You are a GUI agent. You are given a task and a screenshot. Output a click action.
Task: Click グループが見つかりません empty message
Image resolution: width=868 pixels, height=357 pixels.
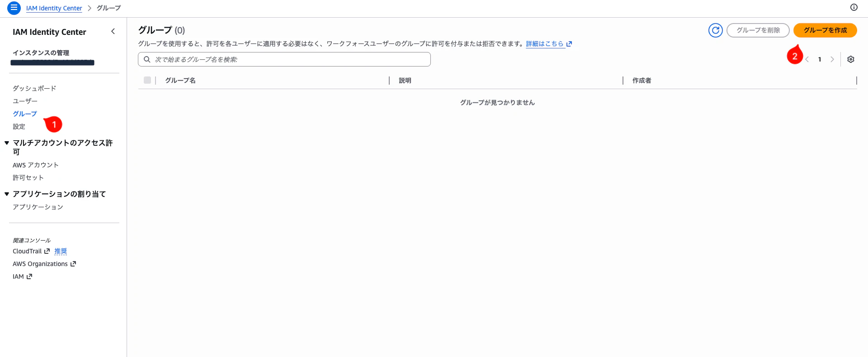click(x=497, y=103)
